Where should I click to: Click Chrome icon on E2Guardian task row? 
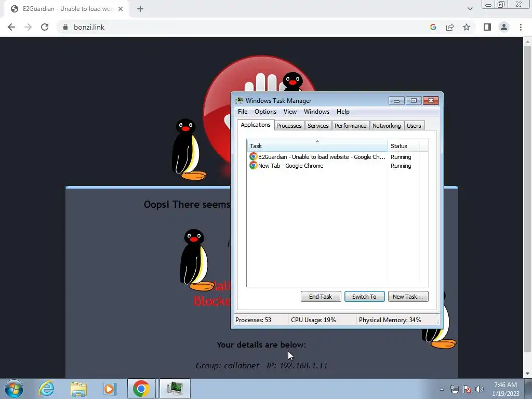pyautogui.click(x=253, y=157)
